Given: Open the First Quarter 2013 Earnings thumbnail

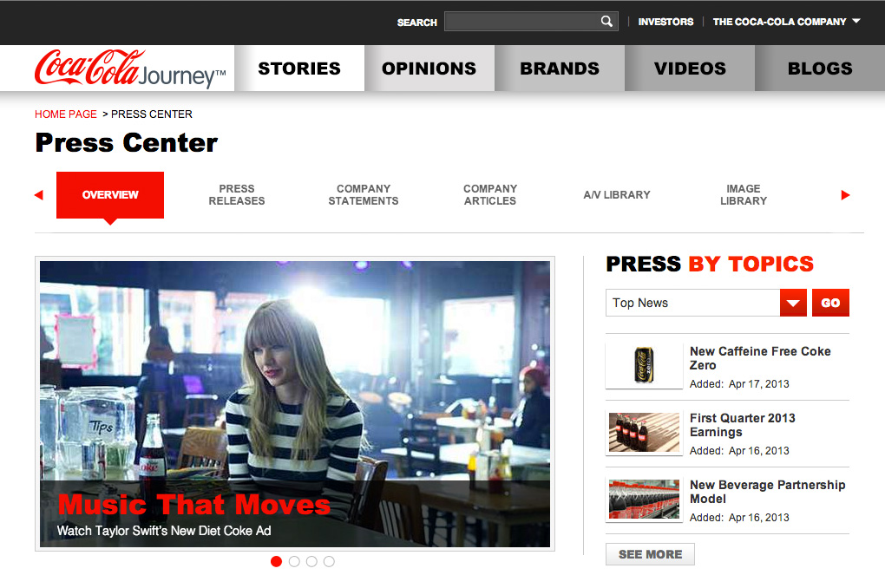Looking at the screenshot, I should pyautogui.click(x=644, y=432).
